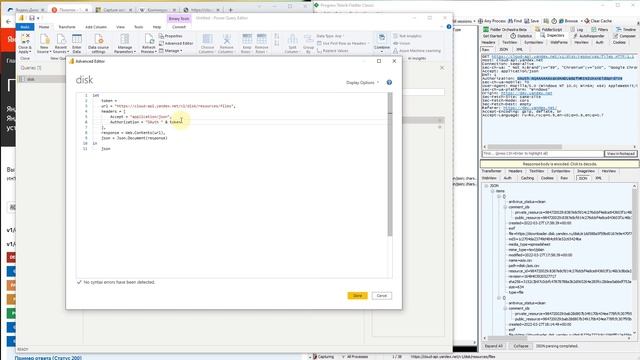The height and width of the screenshot is (360, 640).
Task: Click Expand All in Fiddler JSON view
Action: tap(493, 346)
